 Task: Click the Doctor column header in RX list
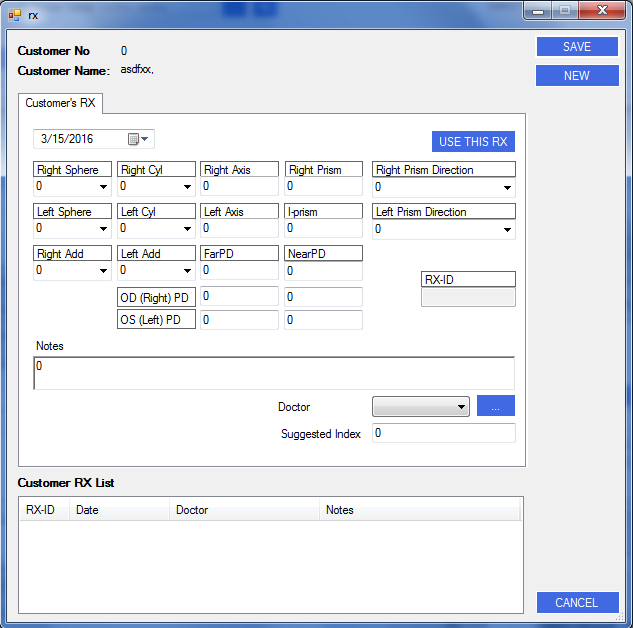click(x=244, y=510)
